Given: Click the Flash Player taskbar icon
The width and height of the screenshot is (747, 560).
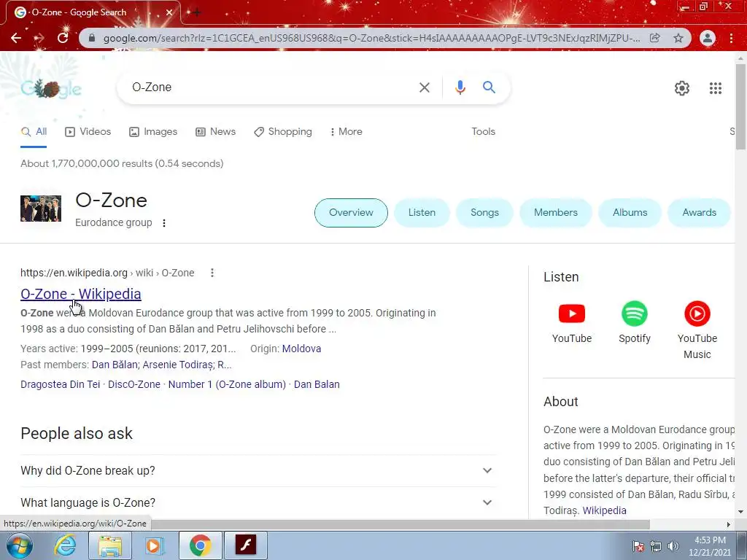Looking at the screenshot, I should (246, 545).
